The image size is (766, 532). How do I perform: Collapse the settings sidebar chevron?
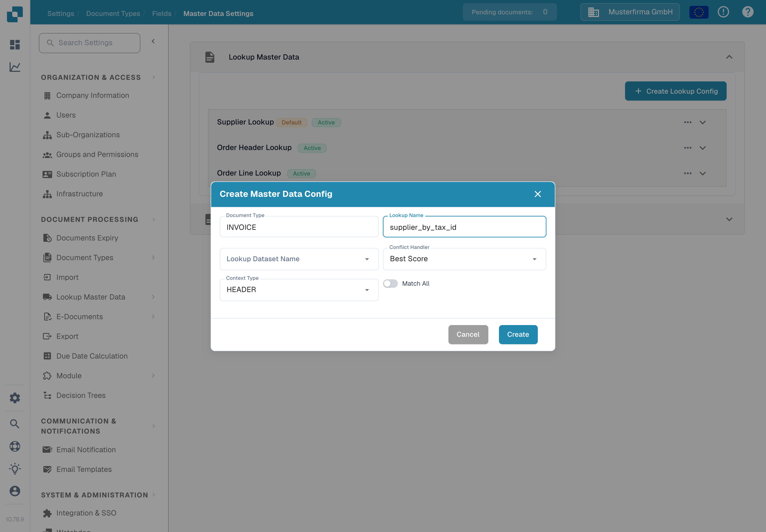(153, 41)
